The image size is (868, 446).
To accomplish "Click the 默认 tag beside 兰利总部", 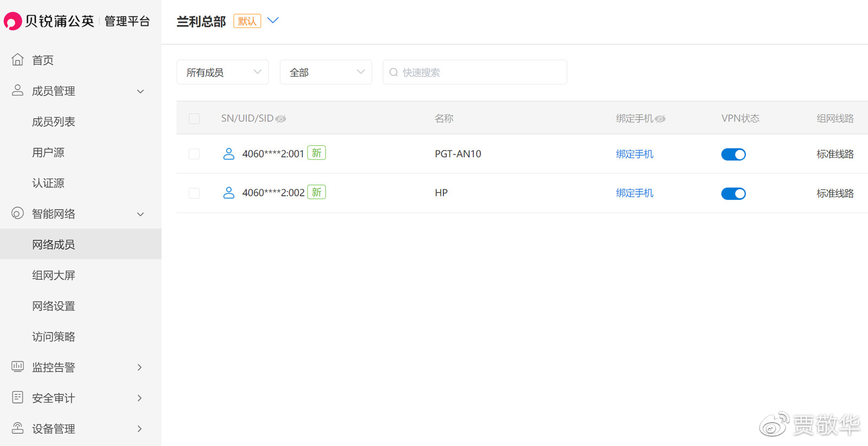I will click(247, 21).
